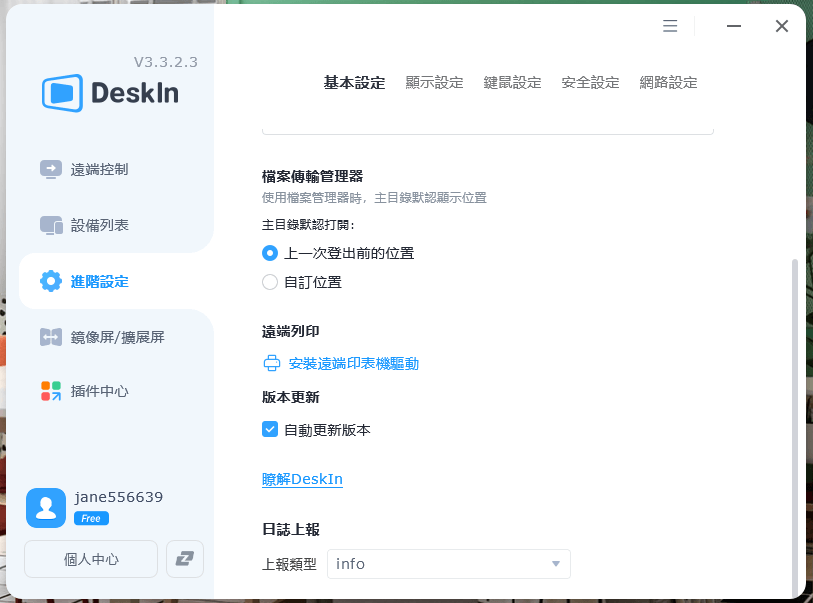The height and width of the screenshot is (603, 813).
Task: Click the account switch icon beside 個人中心
Action: tap(184, 559)
